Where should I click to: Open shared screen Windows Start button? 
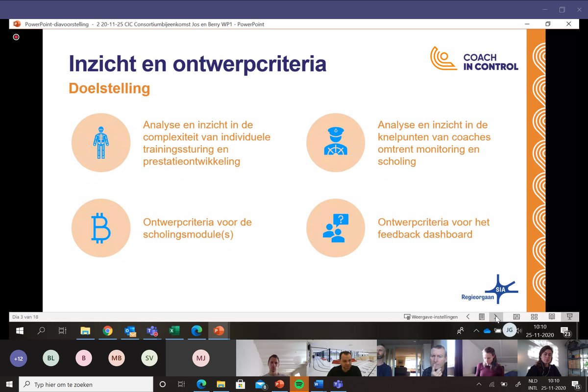(x=20, y=331)
